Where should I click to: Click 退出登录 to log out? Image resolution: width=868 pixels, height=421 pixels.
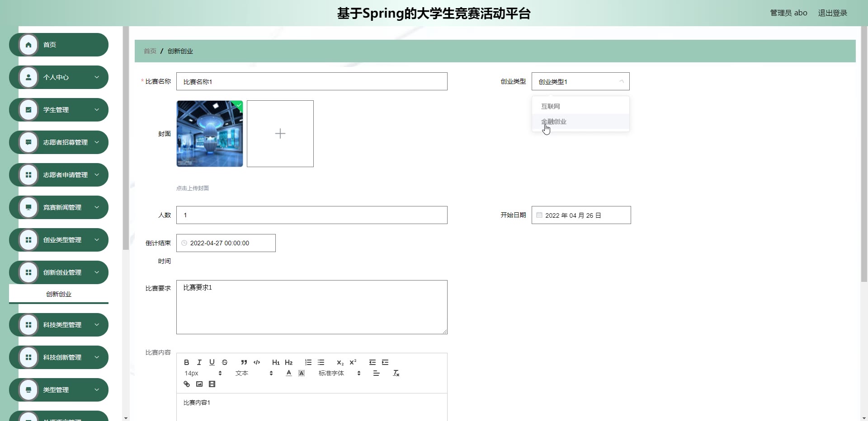pos(832,13)
